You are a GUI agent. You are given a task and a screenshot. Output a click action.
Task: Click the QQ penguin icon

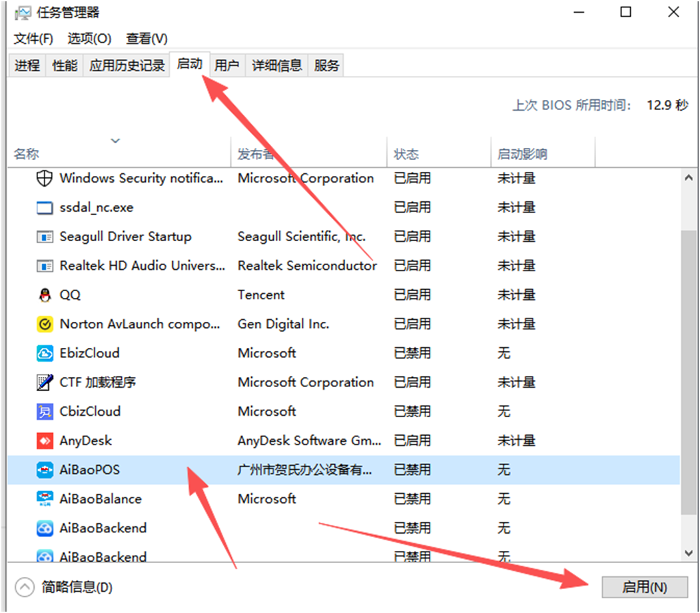tap(44, 295)
